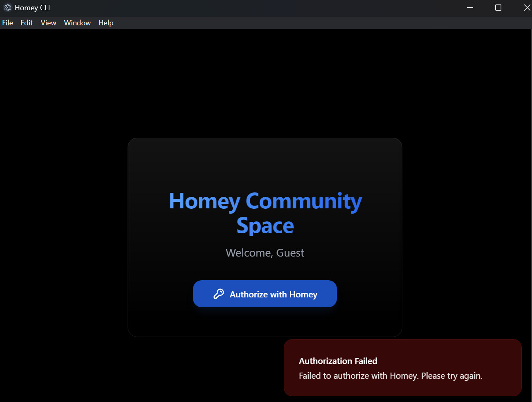Open the View menu
The image size is (532, 402).
[x=48, y=23]
